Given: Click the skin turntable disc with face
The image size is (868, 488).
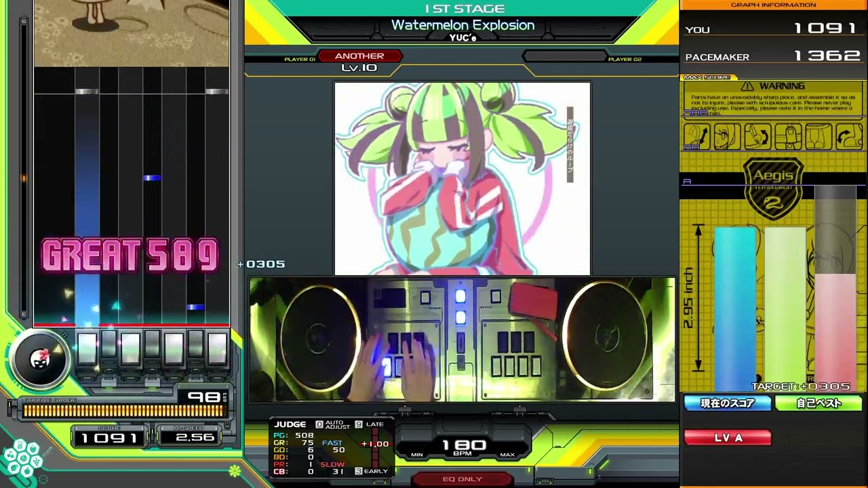Looking at the screenshot, I should click(41, 359).
